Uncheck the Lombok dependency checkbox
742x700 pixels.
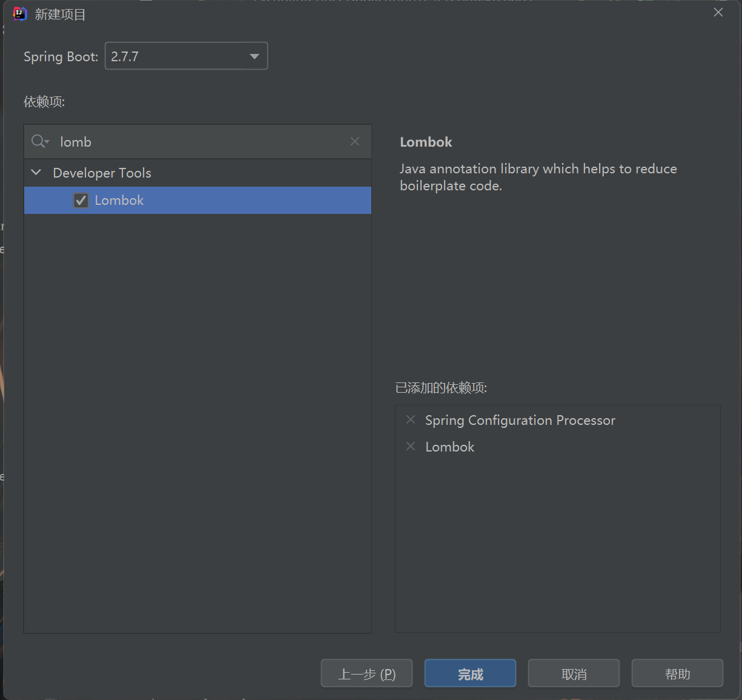(x=81, y=201)
